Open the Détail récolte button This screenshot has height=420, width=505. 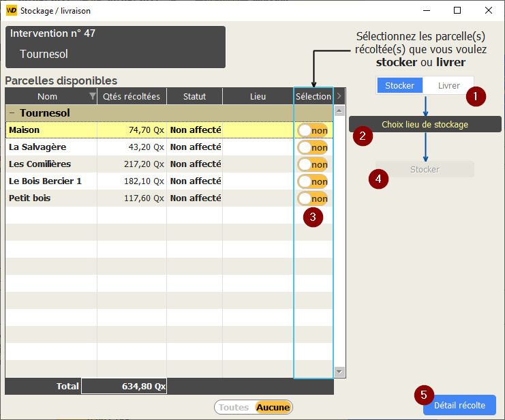pyautogui.click(x=459, y=405)
